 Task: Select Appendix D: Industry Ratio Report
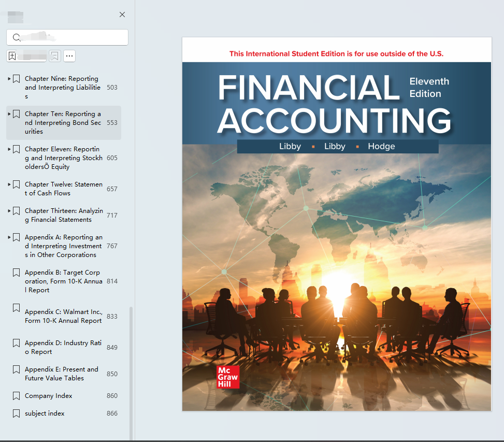tap(63, 347)
